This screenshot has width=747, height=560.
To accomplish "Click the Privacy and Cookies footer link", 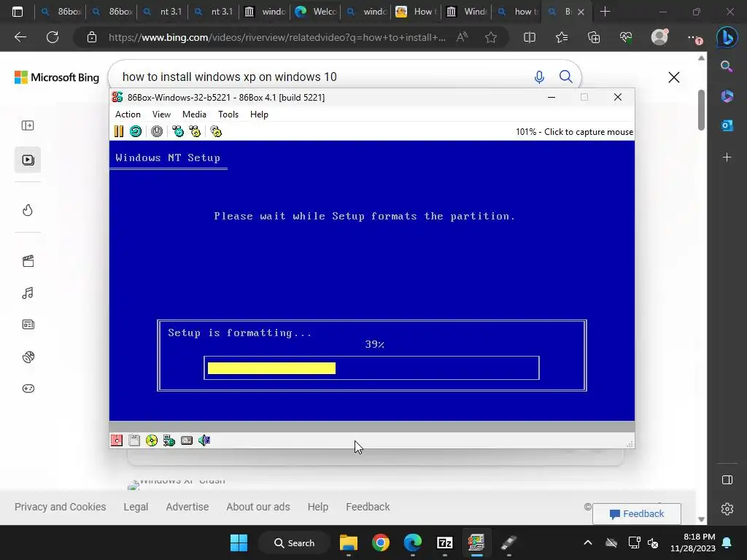I will (x=60, y=507).
